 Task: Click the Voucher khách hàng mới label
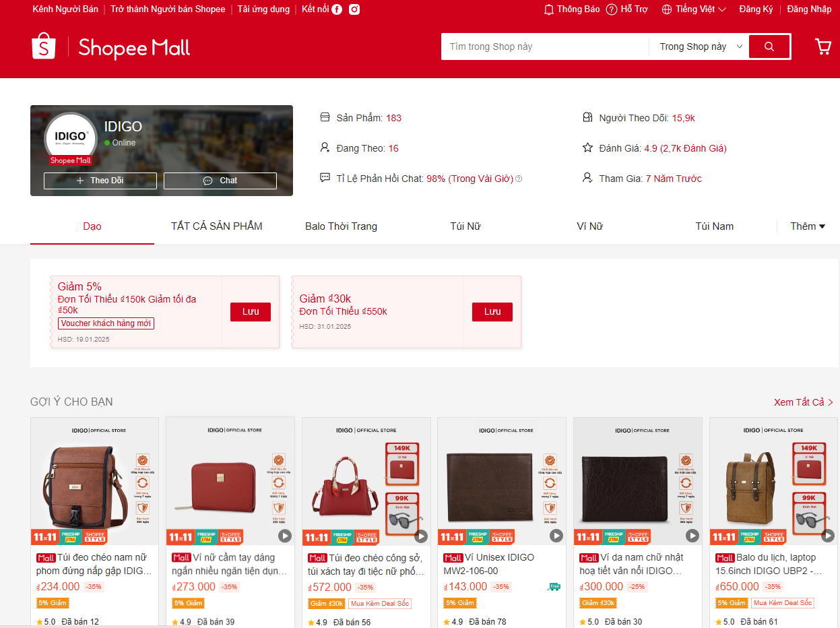click(106, 323)
